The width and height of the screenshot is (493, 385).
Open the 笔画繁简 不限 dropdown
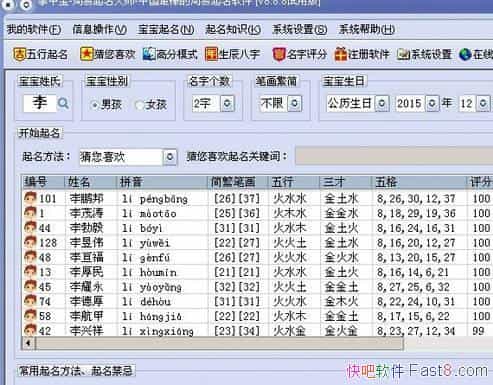pos(295,103)
